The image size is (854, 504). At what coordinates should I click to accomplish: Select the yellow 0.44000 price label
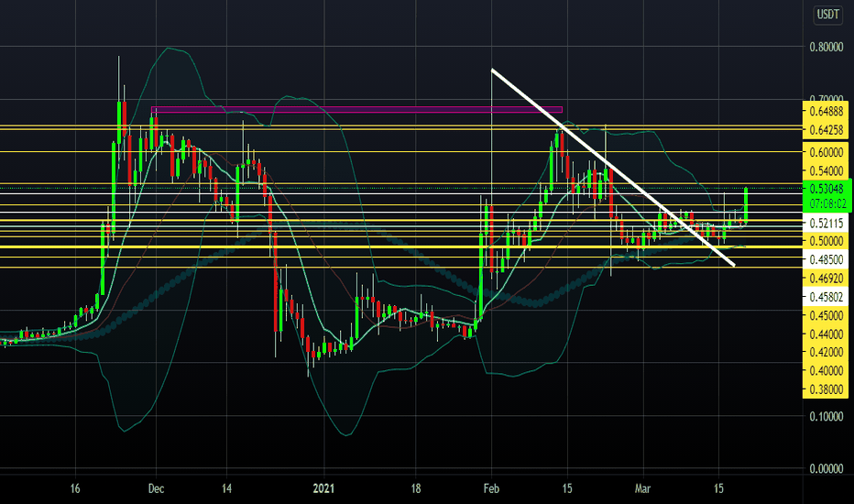(826, 334)
